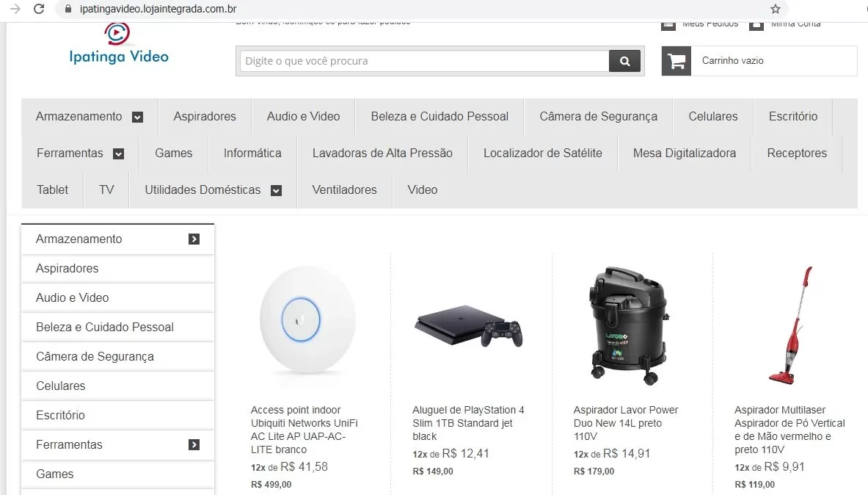Click price R$ 119,00
This screenshot has height=495, width=868.
(x=754, y=485)
